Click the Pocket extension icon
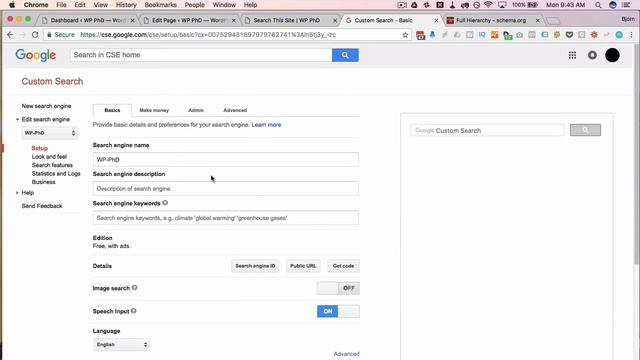 click(569, 35)
